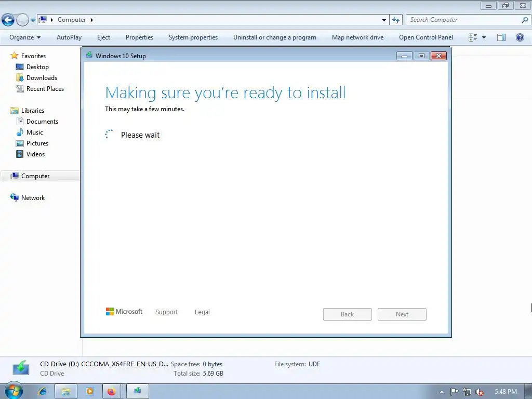Click Open Control Panel
This screenshot has width=532, height=399.
click(x=426, y=37)
